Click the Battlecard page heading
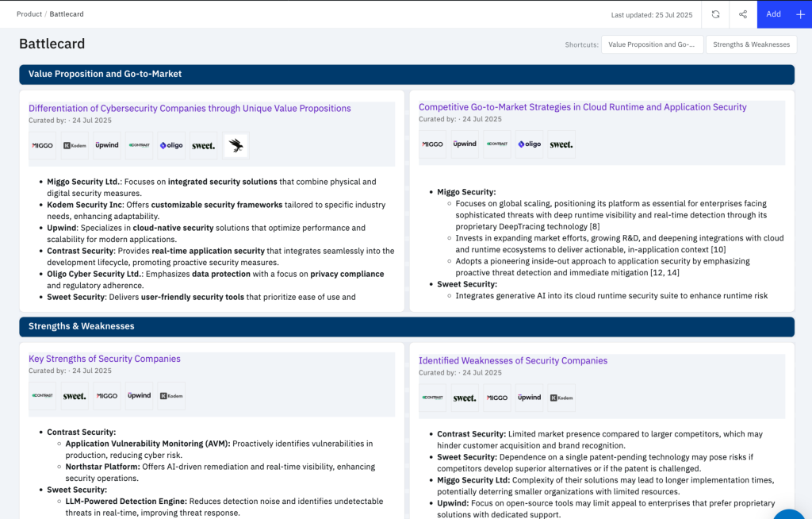 [x=52, y=44]
